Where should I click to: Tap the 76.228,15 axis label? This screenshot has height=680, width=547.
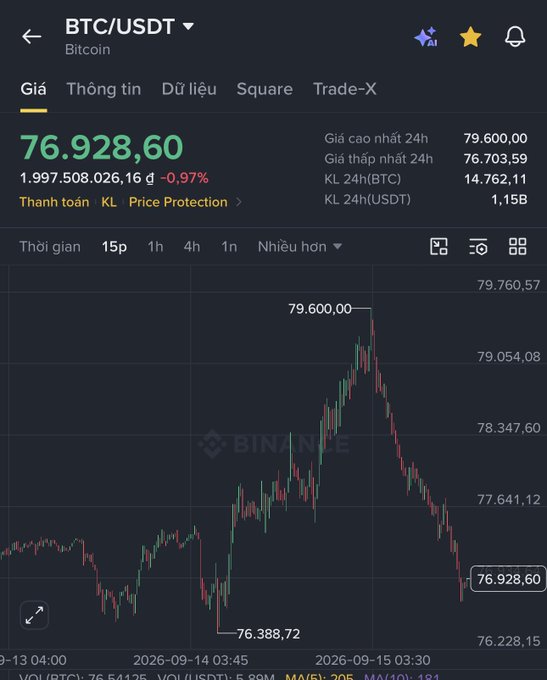click(x=509, y=641)
